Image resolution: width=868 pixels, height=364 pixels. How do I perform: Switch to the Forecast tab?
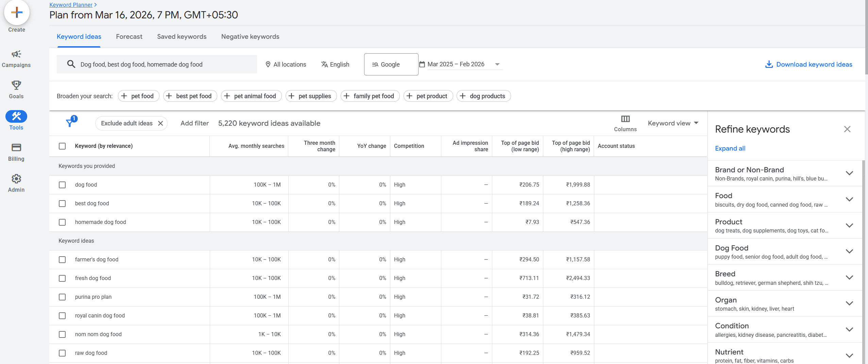[129, 37]
